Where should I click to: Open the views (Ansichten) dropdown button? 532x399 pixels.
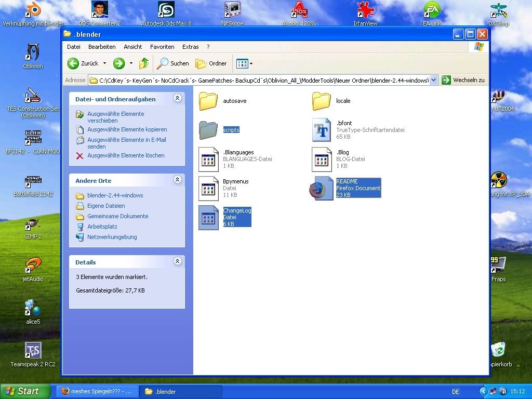tap(244, 63)
